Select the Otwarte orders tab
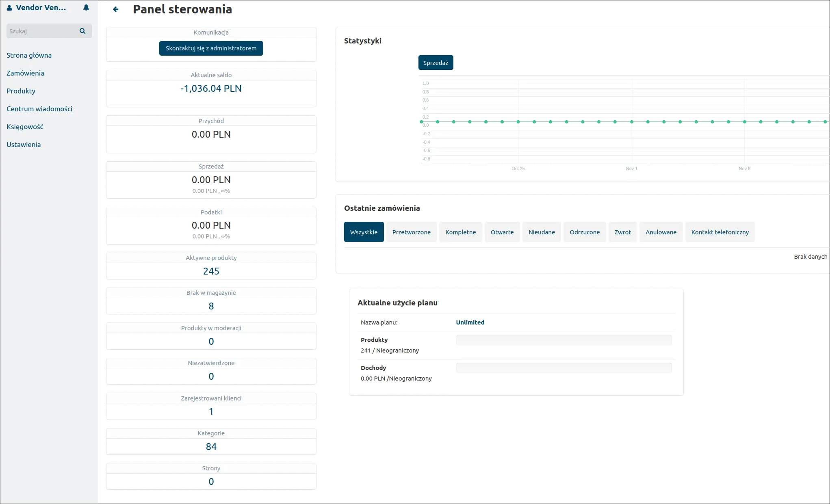 point(502,232)
